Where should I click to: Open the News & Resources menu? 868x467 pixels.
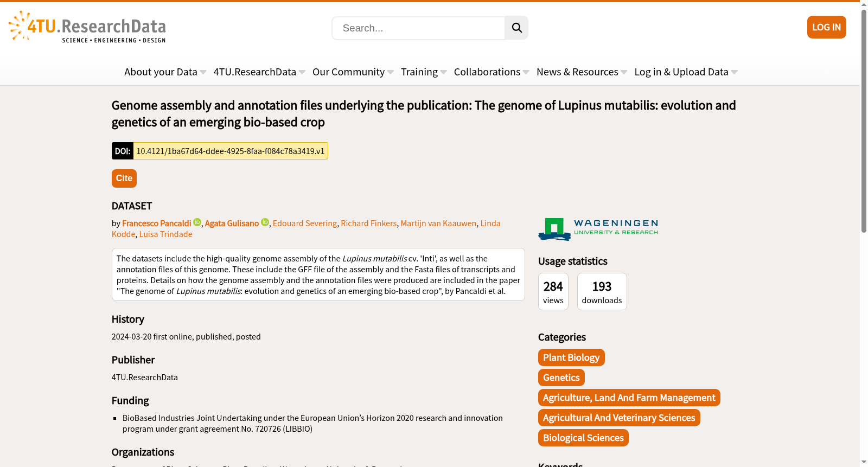click(577, 72)
